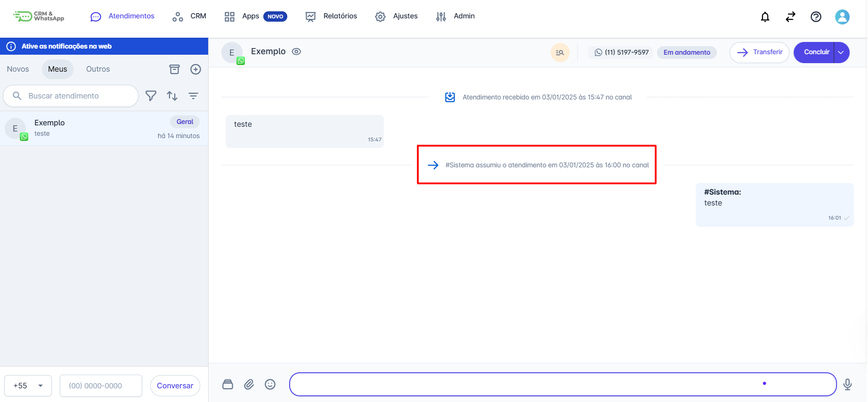Screen dimensions: 868x402
Task: Toggle sort order arrows icon
Action: pyautogui.click(x=172, y=96)
